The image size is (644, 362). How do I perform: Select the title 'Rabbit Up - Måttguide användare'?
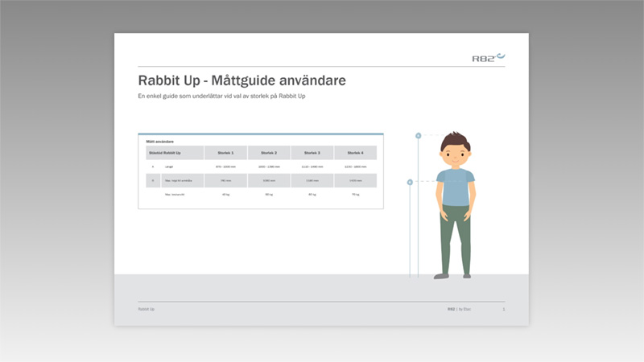click(242, 80)
